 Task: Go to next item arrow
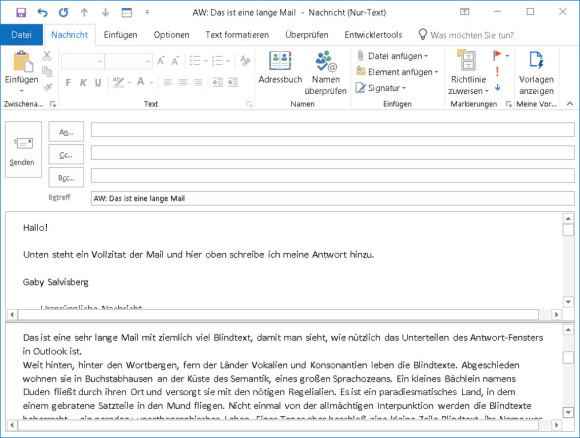(x=105, y=13)
